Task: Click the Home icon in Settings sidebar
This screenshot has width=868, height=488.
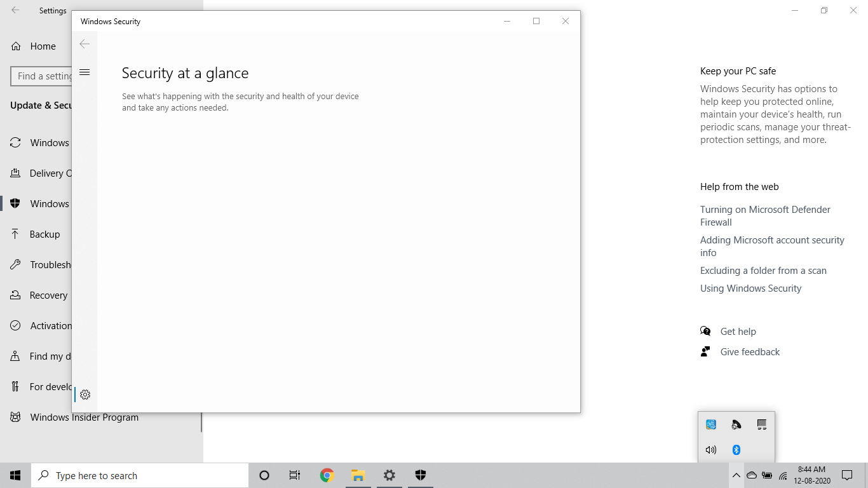Action: (x=16, y=46)
